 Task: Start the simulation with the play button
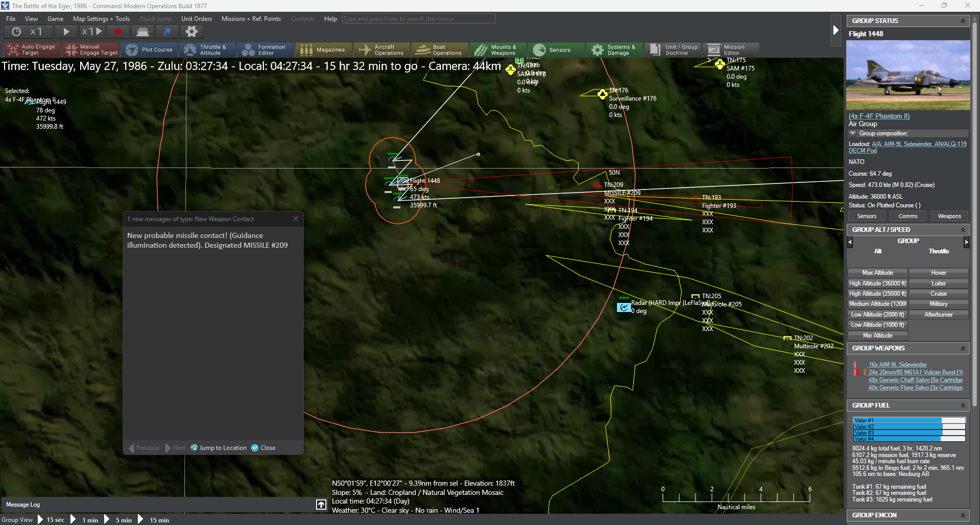pyautogui.click(x=66, y=32)
